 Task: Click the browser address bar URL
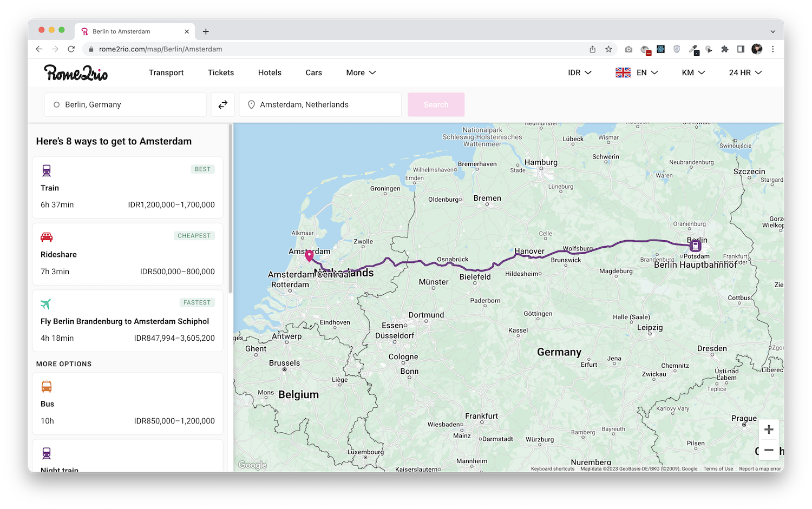pos(160,49)
